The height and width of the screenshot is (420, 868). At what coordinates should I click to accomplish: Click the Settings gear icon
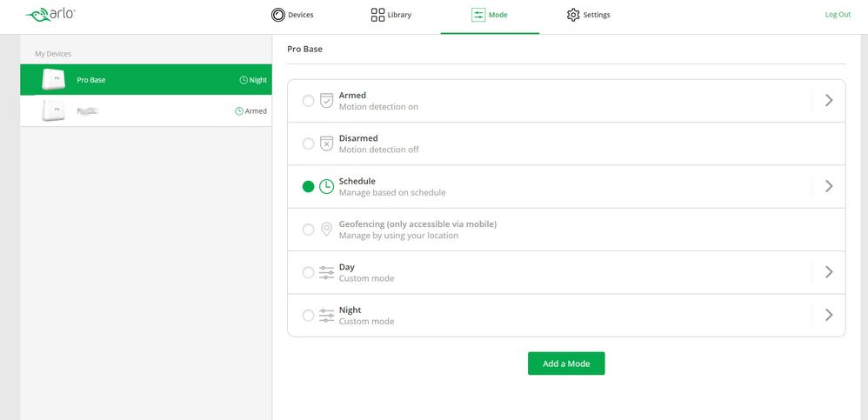click(573, 15)
